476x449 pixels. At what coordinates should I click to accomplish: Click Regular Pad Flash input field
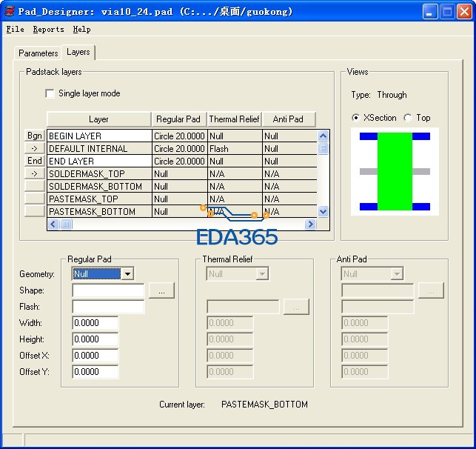point(108,307)
